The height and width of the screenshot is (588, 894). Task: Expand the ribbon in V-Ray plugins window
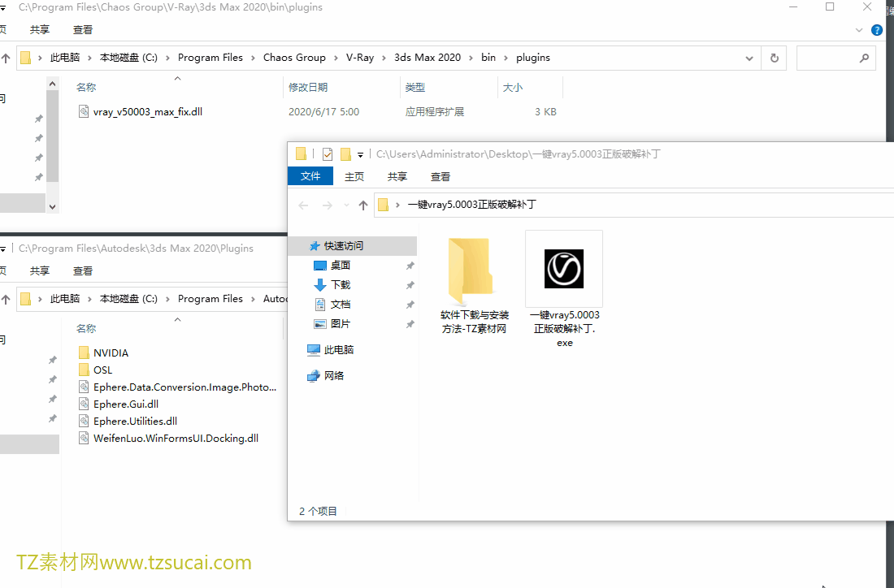pyautogui.click(x=859, y=30)
